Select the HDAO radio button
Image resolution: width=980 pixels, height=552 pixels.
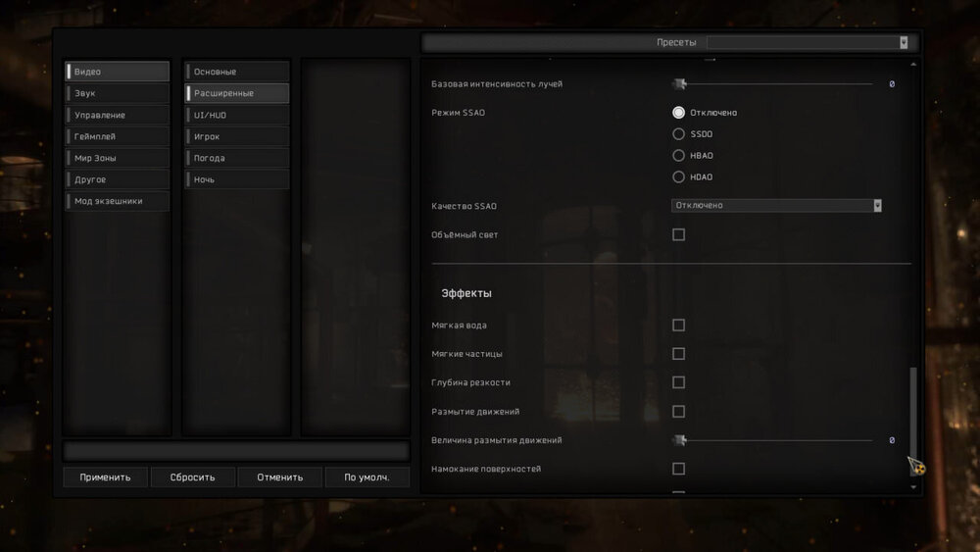click(x=678, y=176)
